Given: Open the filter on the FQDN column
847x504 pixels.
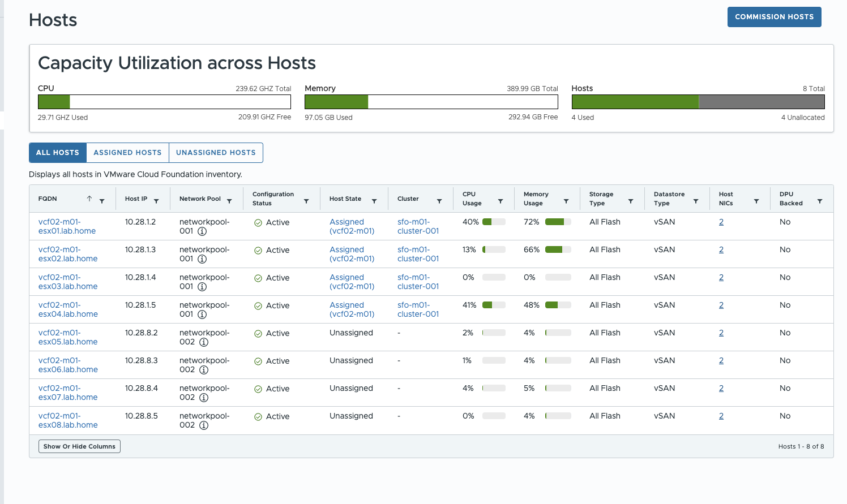Looking at the screenshot, I should pos(101,201).
